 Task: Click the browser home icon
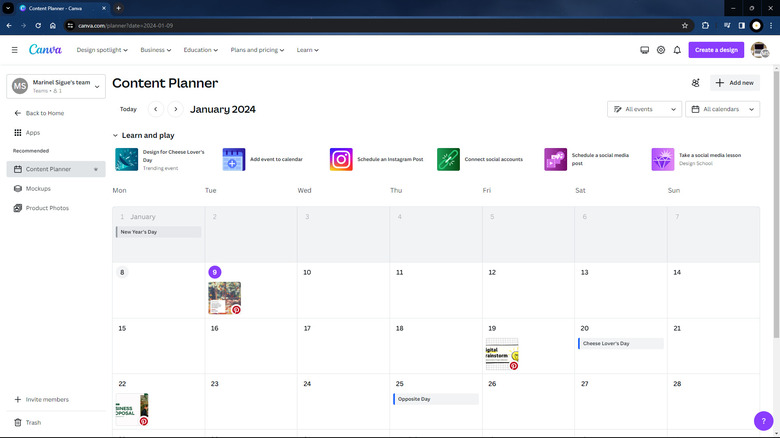53,25
